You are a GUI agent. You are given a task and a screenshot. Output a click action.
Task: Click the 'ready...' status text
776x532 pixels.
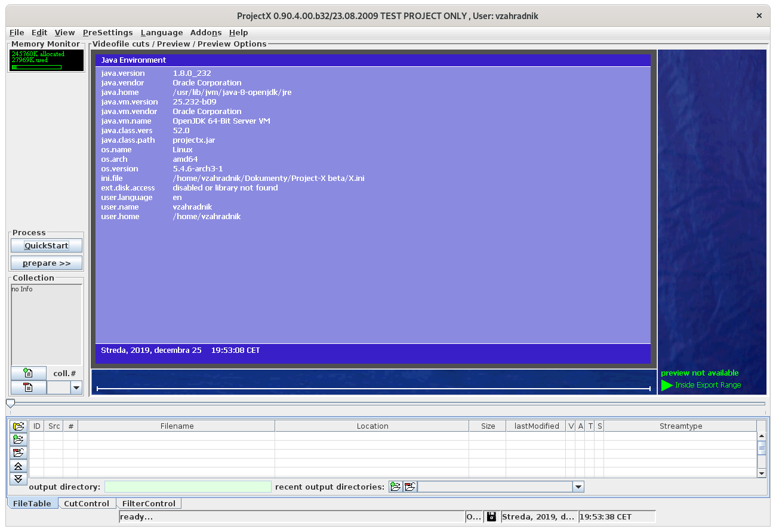137,516
